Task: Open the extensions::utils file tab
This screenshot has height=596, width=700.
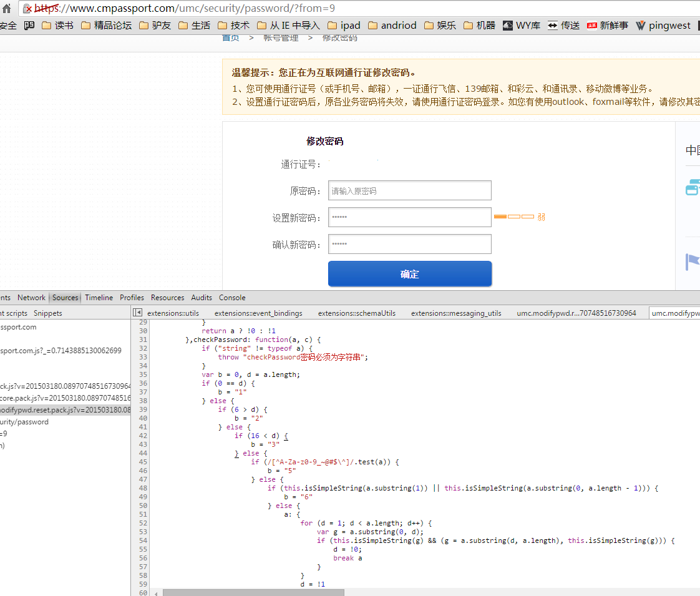Action: coord(173,313)
